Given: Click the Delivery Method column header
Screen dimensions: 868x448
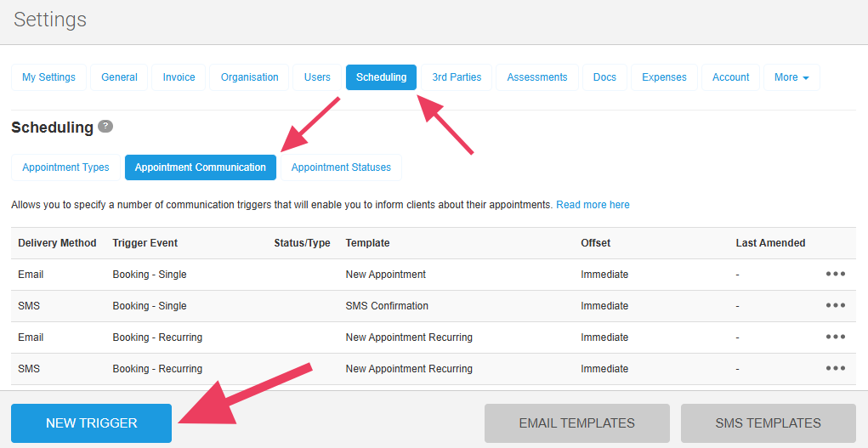Looking at the screenshot, I should tap(57, 243).
